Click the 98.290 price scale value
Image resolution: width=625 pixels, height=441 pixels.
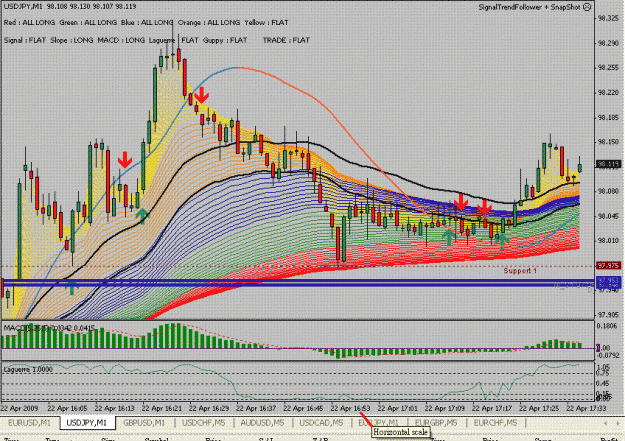point(608,43)
